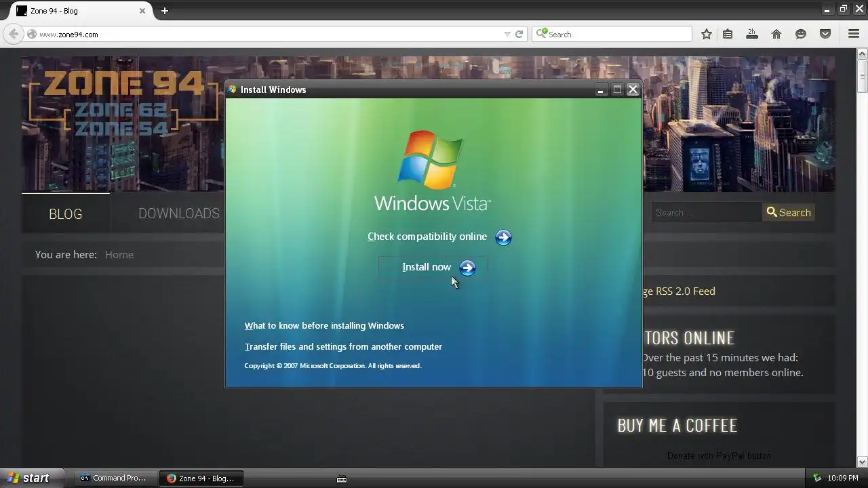Open What to know before installing Windows
Viewport: 868px width, 488px height.
coord(324,326)
